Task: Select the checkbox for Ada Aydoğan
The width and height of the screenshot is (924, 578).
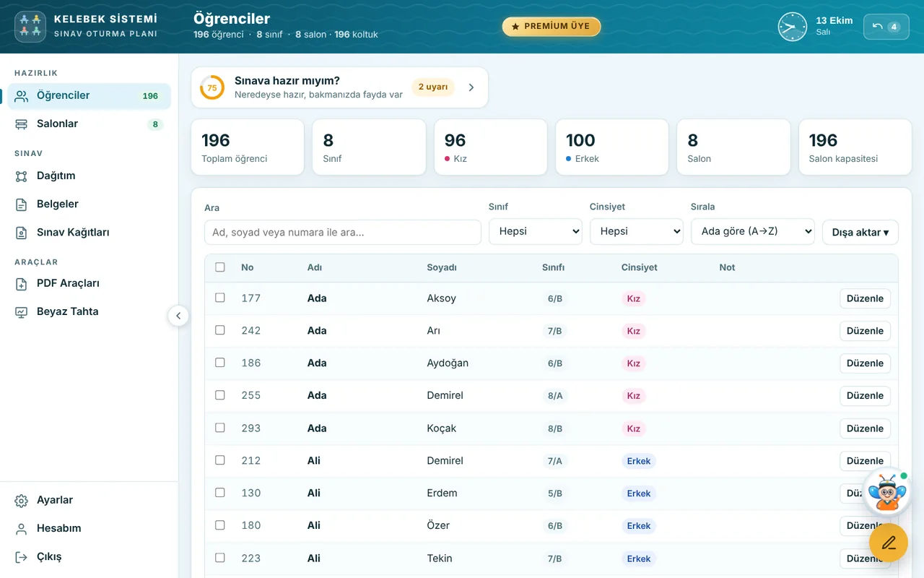Action: pyautogui.click(x=220, y=363)
